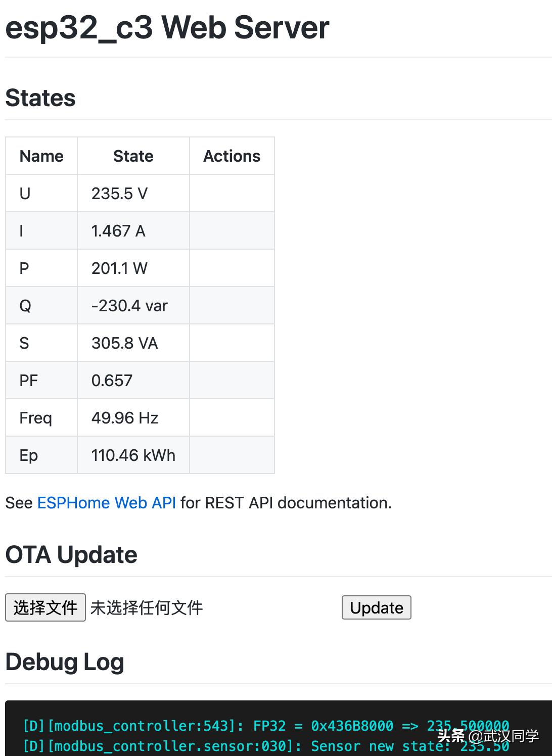552x756 pixels.
Task: Click the State column header
Action: tap(133, 156)
